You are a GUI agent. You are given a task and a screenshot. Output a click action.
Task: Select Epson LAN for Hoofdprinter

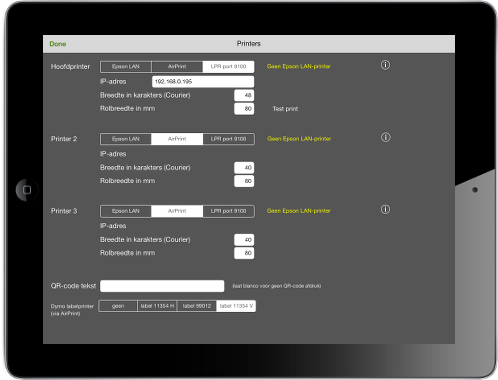click(126, 67)
